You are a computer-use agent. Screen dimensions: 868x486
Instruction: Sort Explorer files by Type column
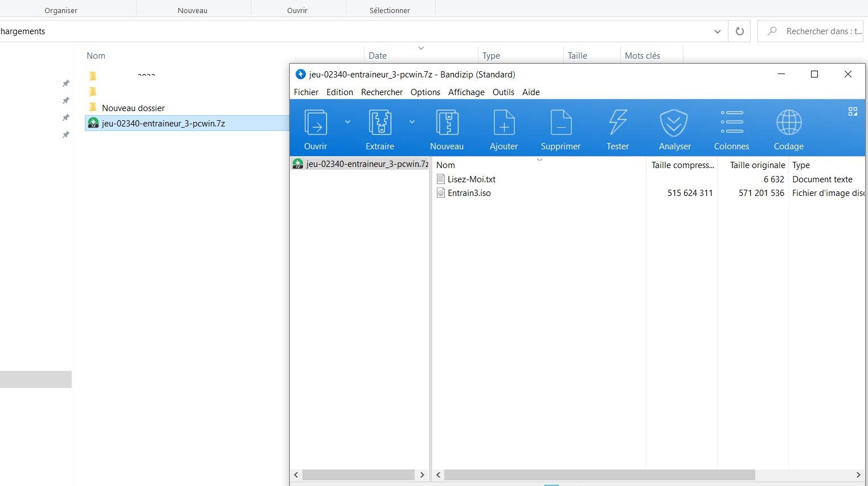coord(521,55)
